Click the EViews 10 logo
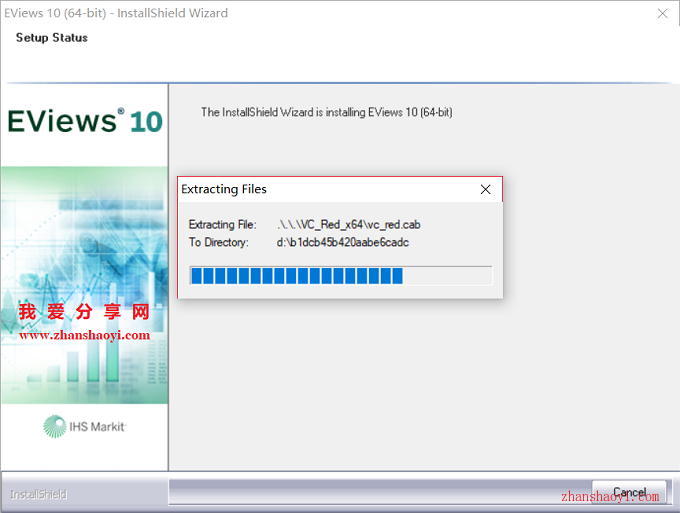Viewport: 680px width, 513px height. [85, 121]
